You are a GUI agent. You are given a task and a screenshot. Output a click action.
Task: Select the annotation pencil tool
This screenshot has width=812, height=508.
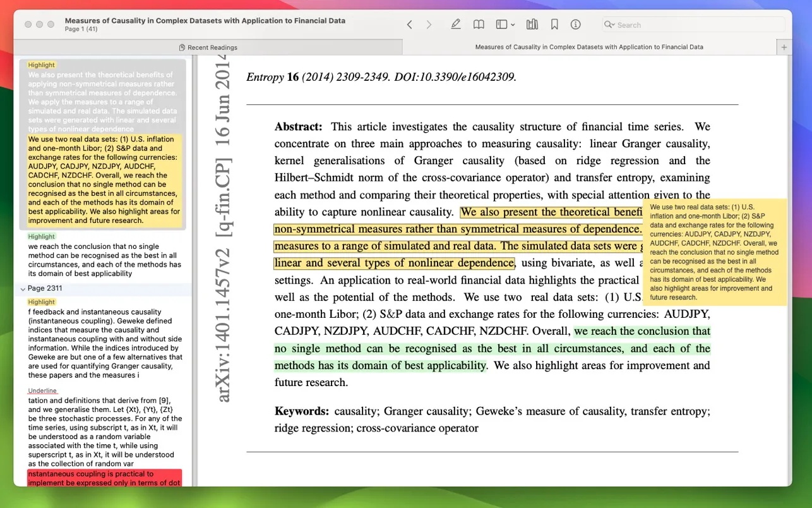[x=456, y=25]
